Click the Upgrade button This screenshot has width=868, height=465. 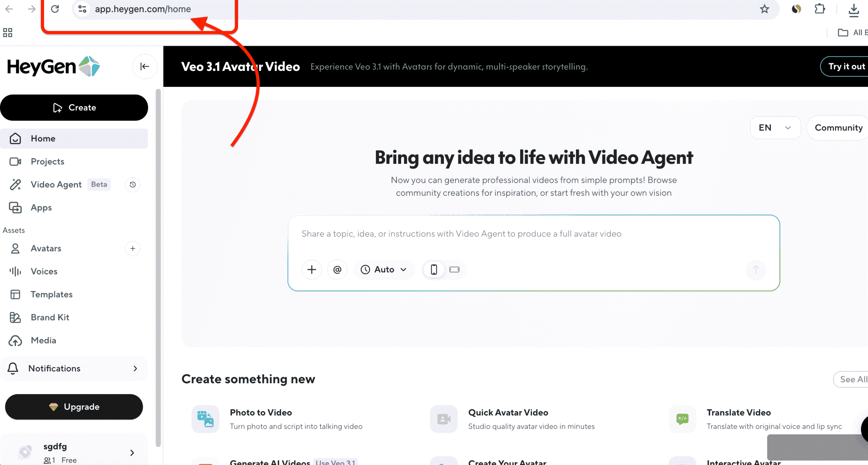click(74, 407)
